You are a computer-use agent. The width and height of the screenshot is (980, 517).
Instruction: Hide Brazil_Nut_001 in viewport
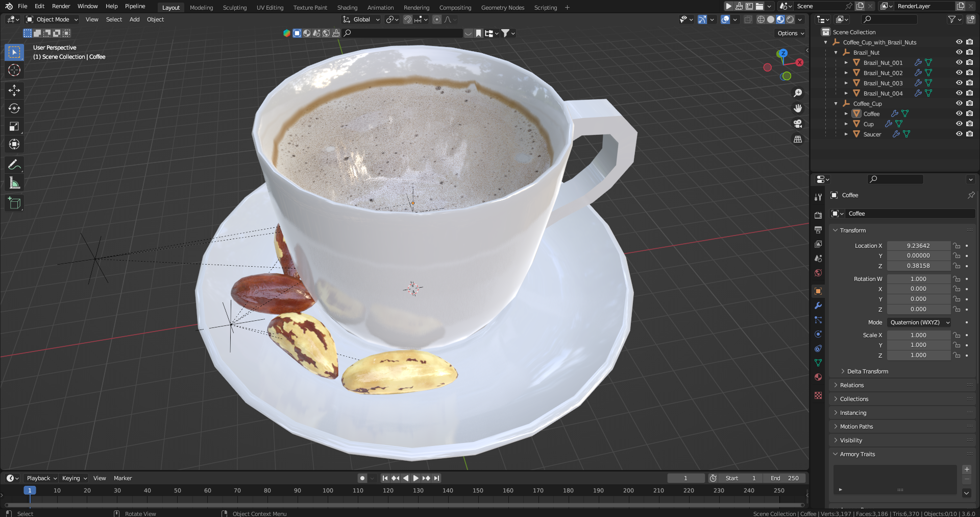[959, 62]
